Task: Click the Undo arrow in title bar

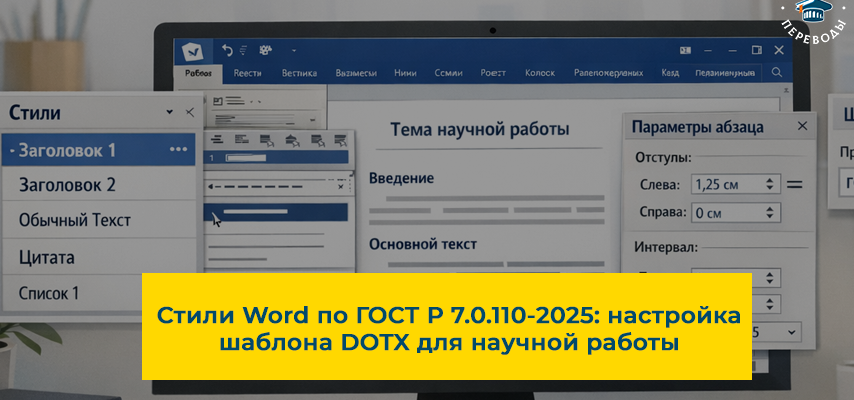Action: (227, 49)
